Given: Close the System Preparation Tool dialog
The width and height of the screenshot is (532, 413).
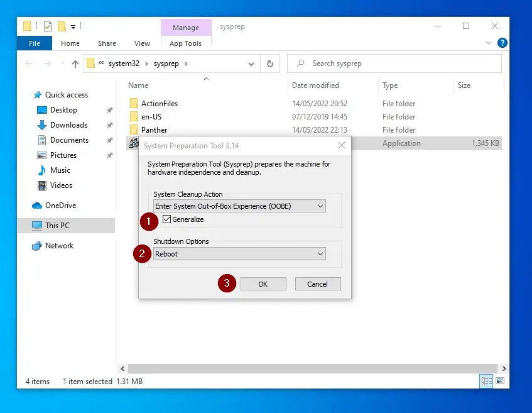Looking at the screenshot, I should click(342, 145).
